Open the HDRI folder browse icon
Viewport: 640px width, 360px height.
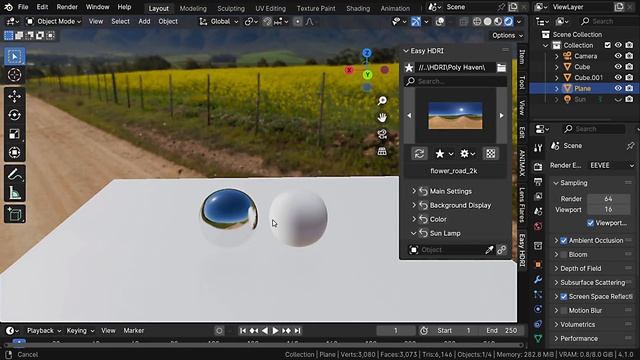pos(501,68)
